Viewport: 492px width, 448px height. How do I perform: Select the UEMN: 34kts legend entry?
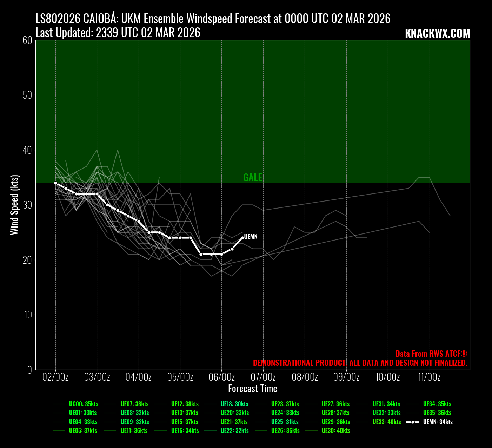point(438,422)
